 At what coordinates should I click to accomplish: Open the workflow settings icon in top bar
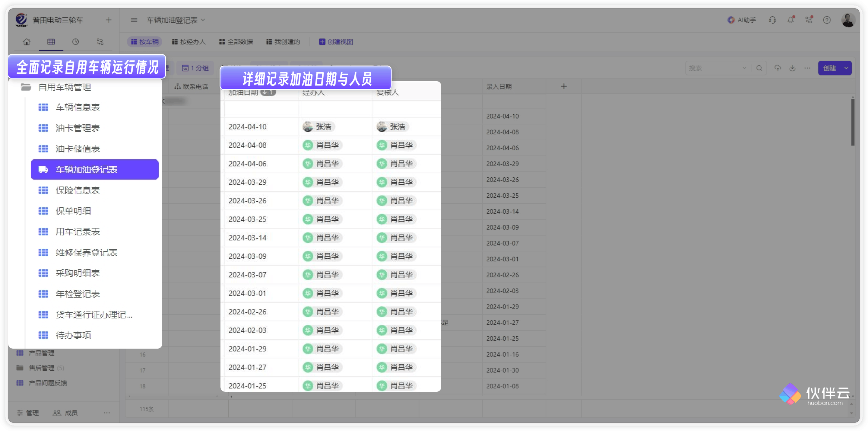pos(809,20)
